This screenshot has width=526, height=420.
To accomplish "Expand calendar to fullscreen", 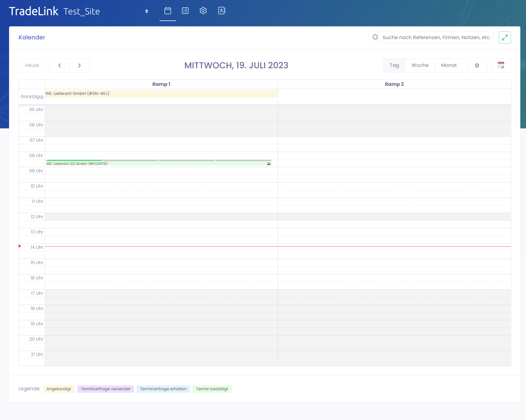I will pos(504,37).
